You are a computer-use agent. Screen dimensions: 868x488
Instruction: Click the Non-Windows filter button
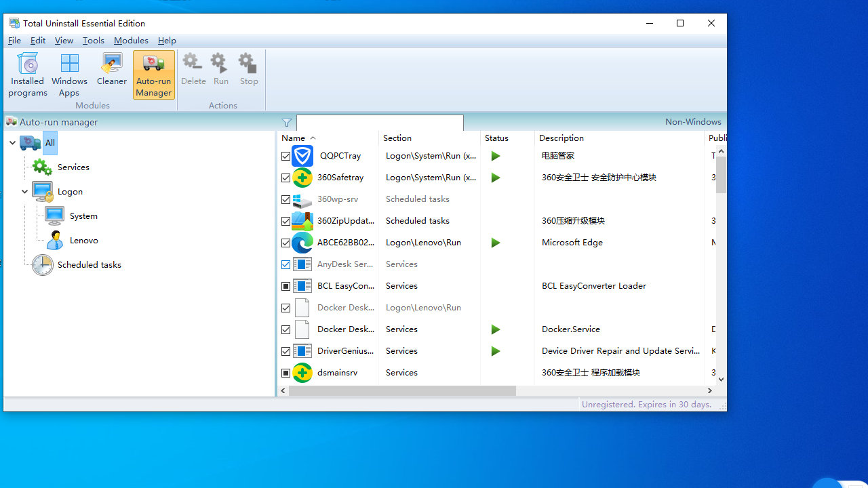(692, 121)
